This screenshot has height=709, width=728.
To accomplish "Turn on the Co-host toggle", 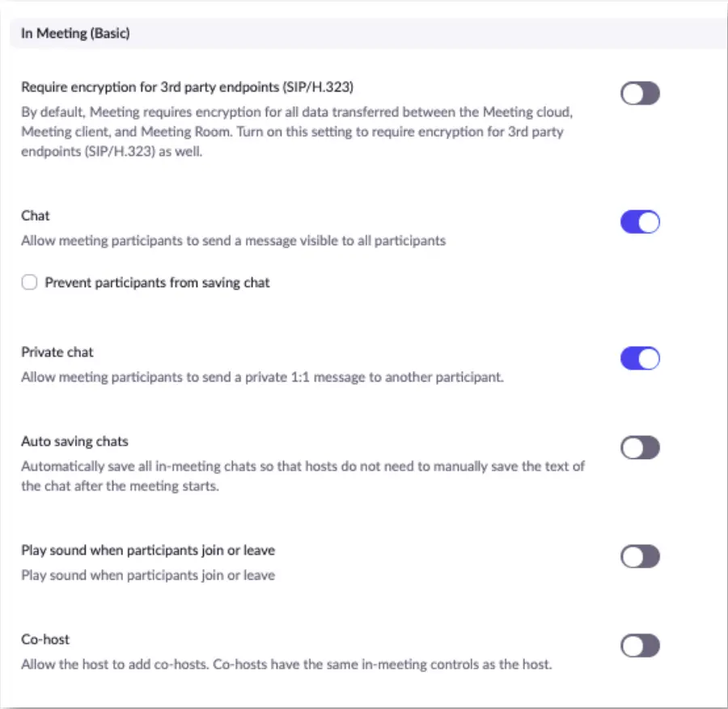I will coord(640,645).
